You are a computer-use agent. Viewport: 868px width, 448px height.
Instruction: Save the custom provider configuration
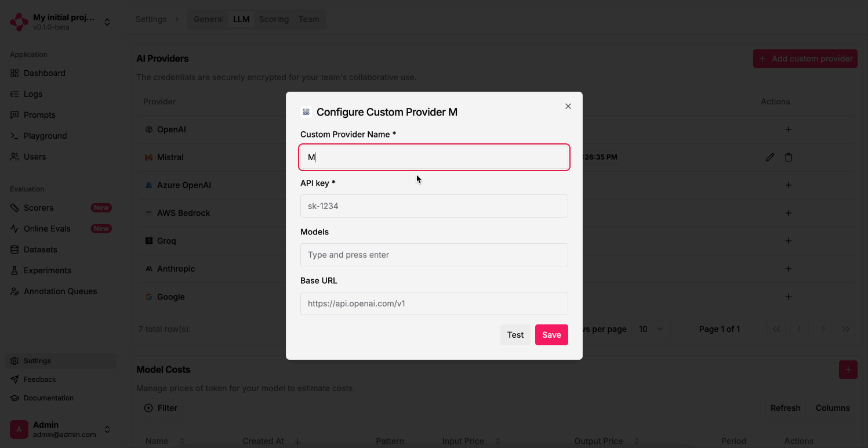pos(551,335)
